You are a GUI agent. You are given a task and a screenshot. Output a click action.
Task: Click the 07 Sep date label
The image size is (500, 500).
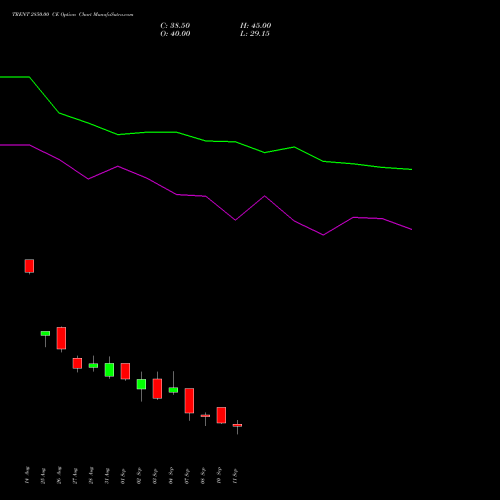(x=187, y=476)
